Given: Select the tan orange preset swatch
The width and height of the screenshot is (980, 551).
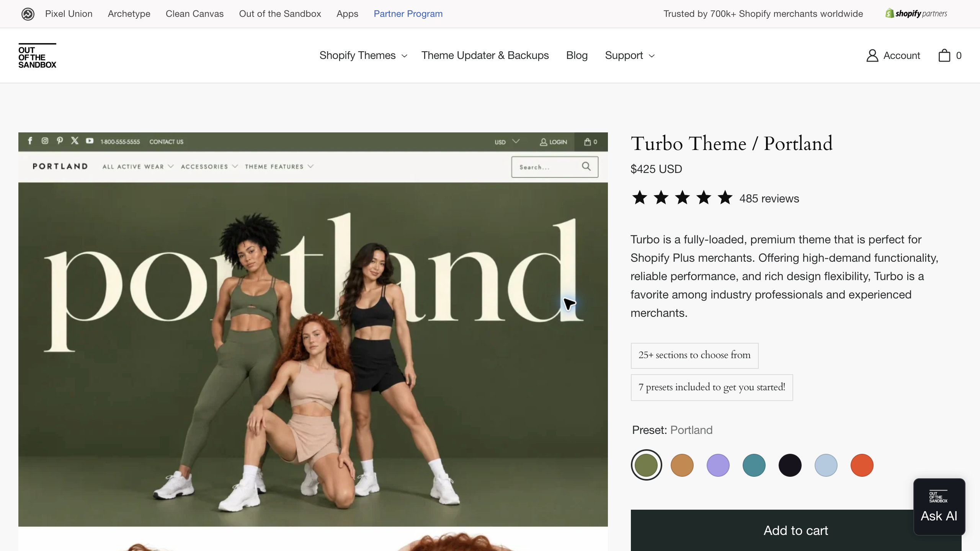Looking at the screenshot, I should (682, 465).
